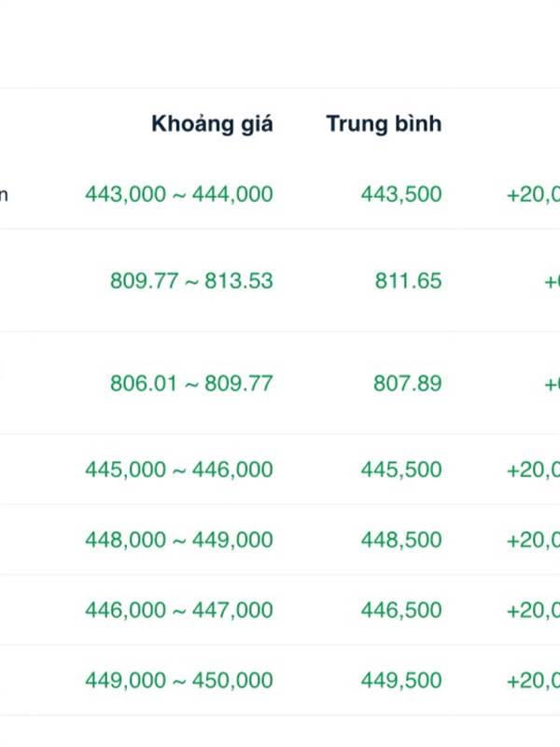Select the 446,000 ~ 447,000 price range

pyautogui.click(x=179, y=611)
